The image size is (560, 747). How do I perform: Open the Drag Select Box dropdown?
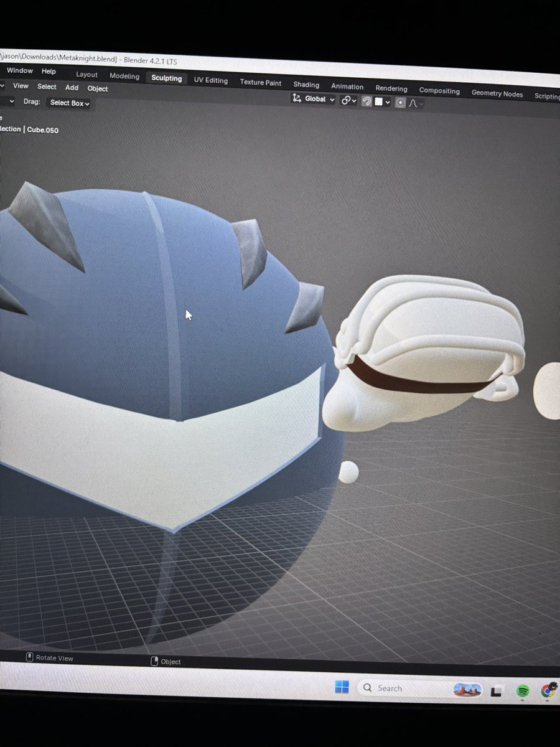(x=69, y=103)
